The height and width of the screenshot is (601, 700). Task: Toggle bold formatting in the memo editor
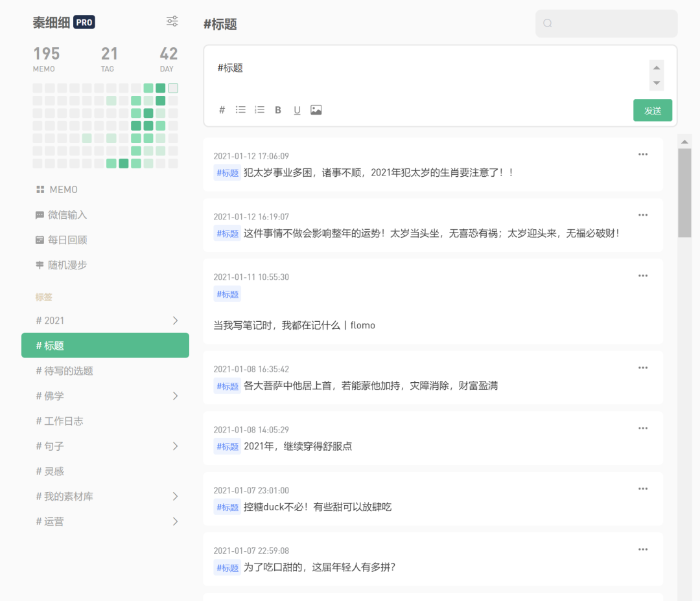[x=277, y=109]
